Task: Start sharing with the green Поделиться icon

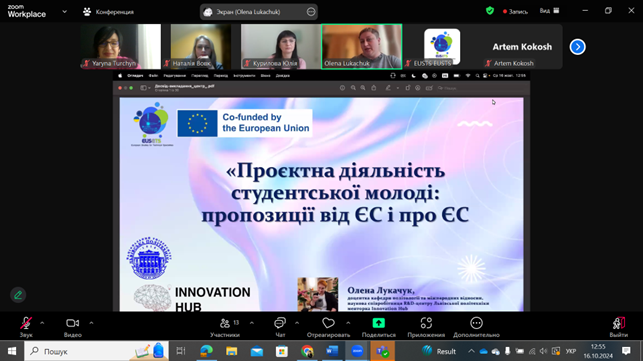Action: coord(379,323)
